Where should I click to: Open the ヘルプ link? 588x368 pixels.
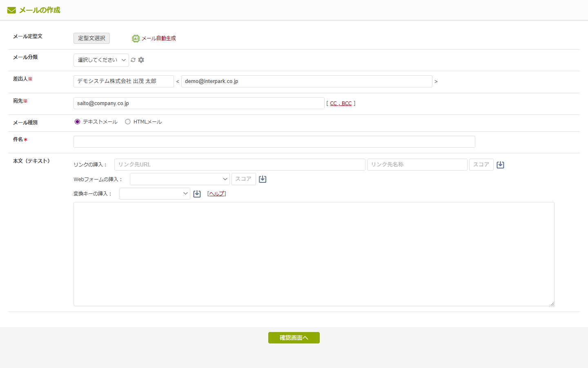point(216,194)
